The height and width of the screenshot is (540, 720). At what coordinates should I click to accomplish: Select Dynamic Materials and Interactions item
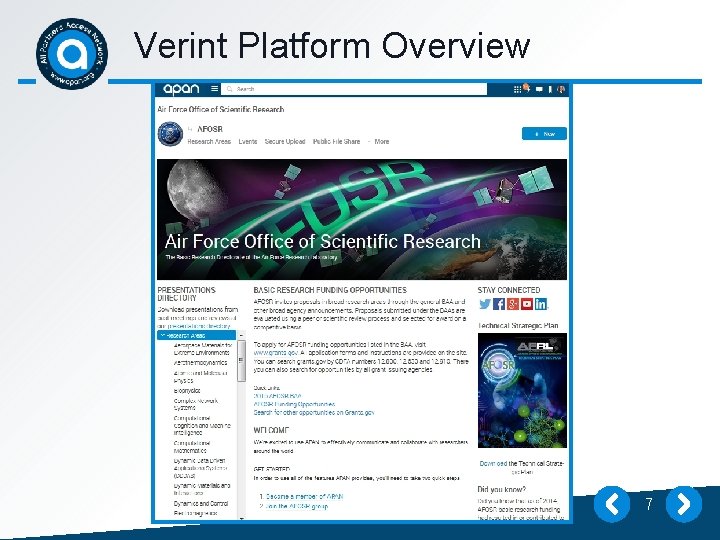[x=202, y=489]
